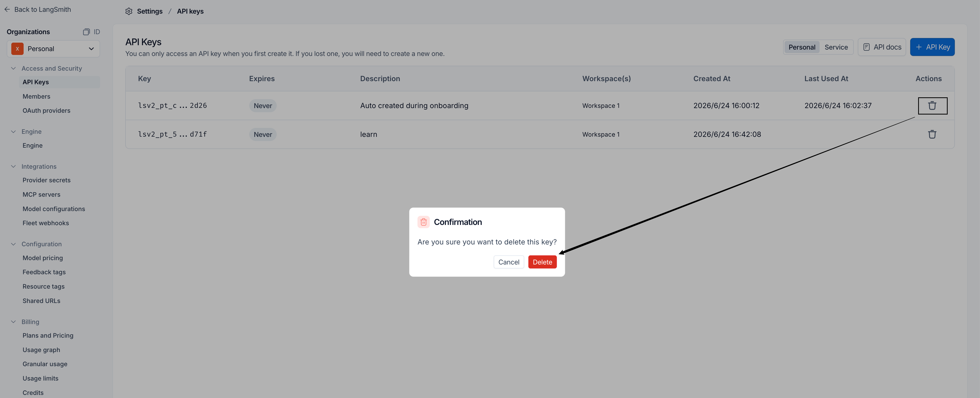Open Model pricing page
Screen dimensions: 980x398
tap(43, 258)
